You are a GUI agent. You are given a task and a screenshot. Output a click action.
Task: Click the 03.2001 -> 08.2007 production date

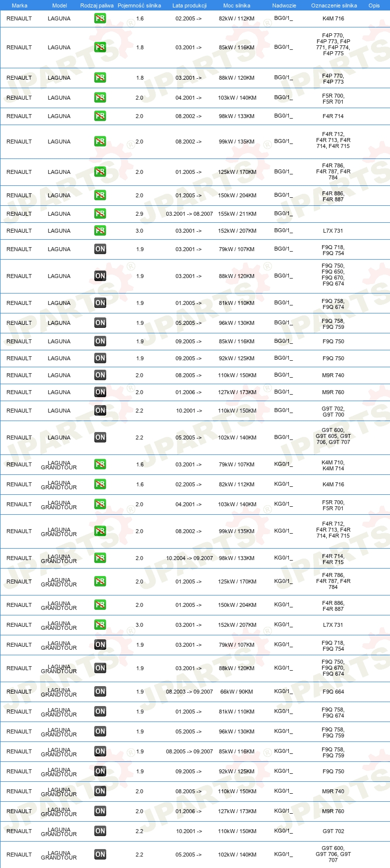coord(190,214)
